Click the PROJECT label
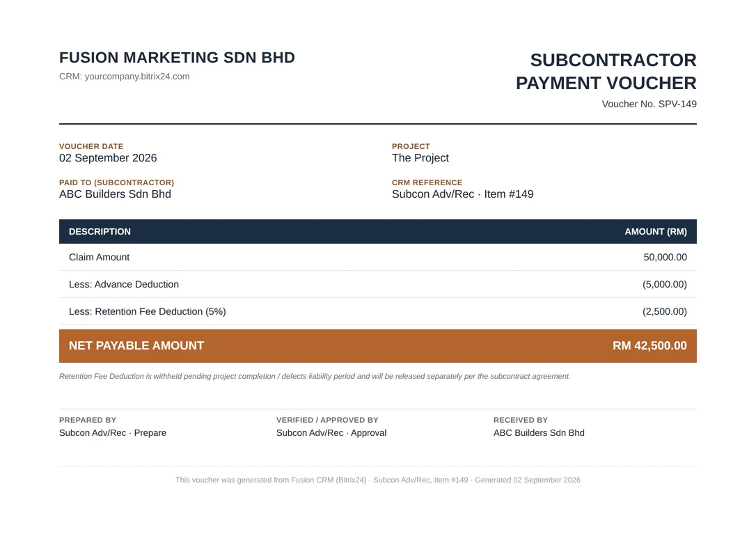The width and height of the screenshot is (756, 557). point(411,146)
